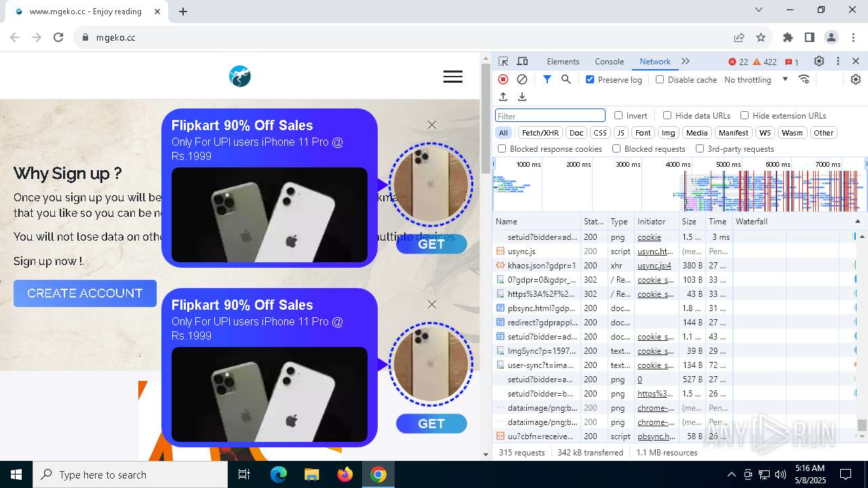
Task: Check the Invert filter checkbox
Action: pyautogui.click(x=618, y=115)
